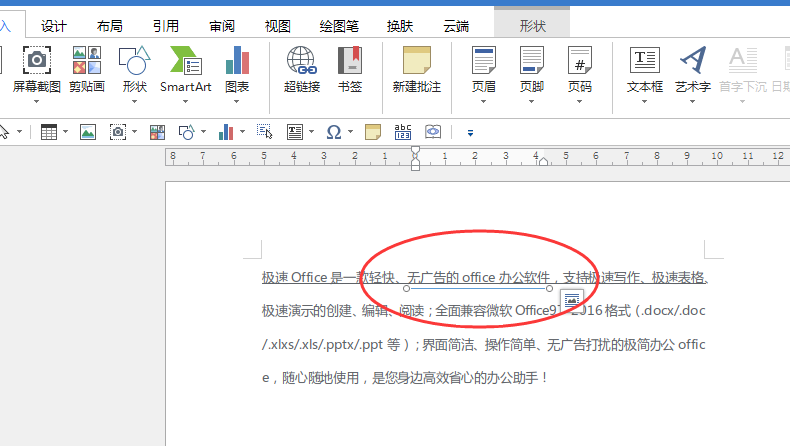Image resolution: width=790 pixels, height=446 pixels.
Task: Click the 首字下沉 drop cap icon
Action: click(743, 60)
